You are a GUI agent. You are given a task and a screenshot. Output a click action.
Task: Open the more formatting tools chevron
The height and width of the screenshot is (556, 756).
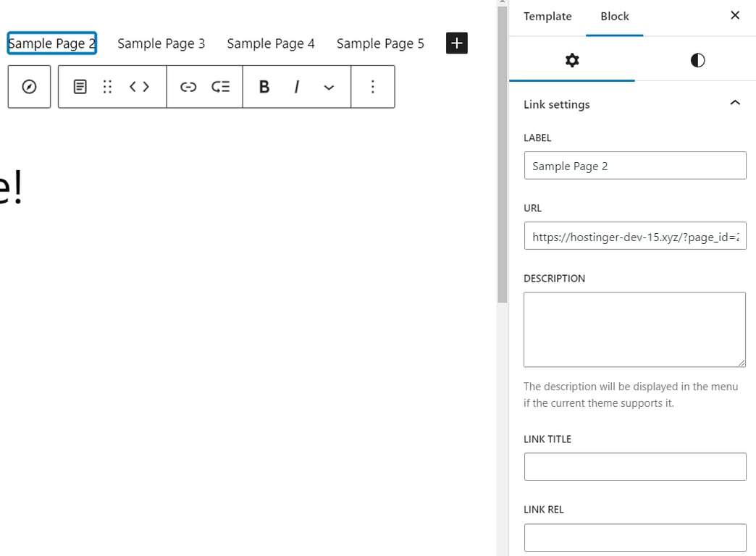329,87
